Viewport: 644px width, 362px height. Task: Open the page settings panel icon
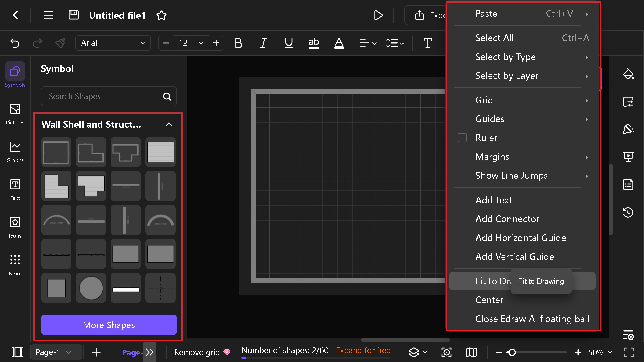click(628, 101)
